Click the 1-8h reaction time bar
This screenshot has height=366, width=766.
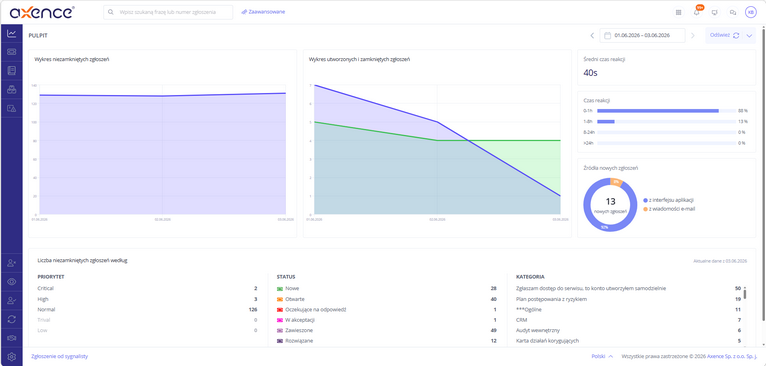click(x=667, y=122)
